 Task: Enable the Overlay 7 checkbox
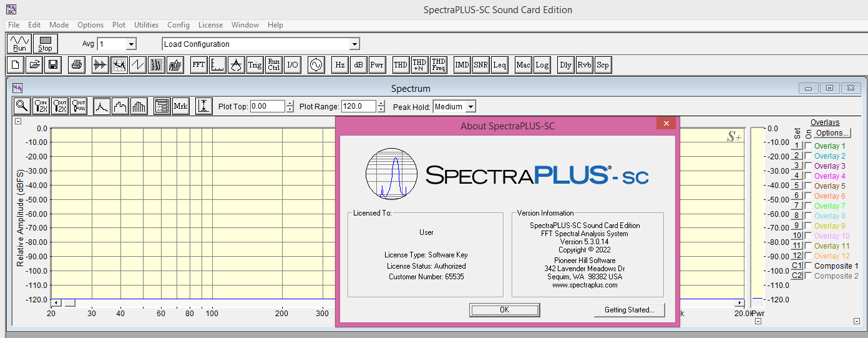pyautogui.click(x=809, y=206)
